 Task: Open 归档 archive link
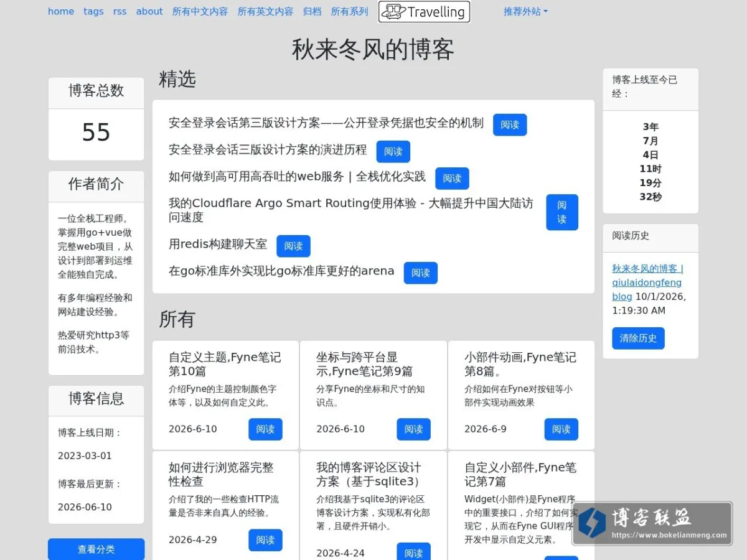312,11
